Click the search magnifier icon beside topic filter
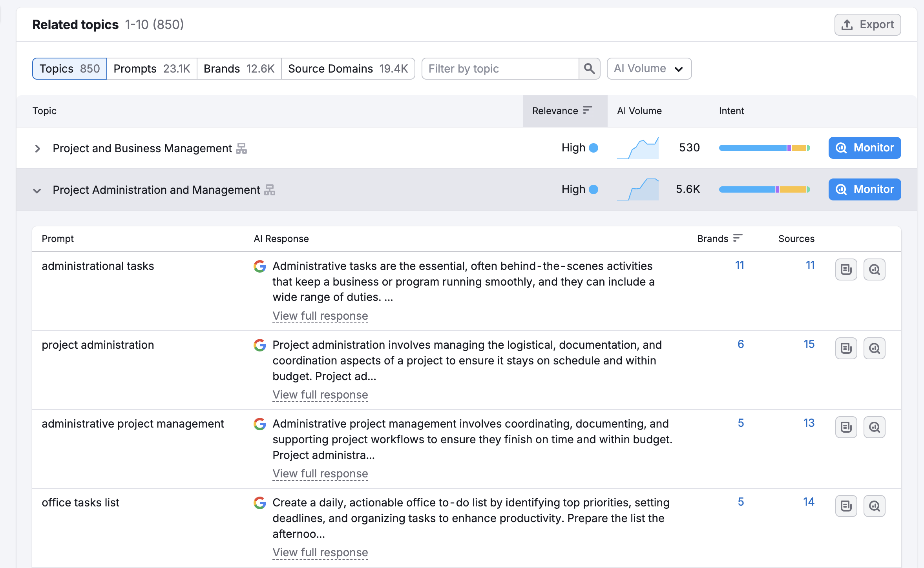The height and width of the screenshot is (568, 924). coord(589,69)
